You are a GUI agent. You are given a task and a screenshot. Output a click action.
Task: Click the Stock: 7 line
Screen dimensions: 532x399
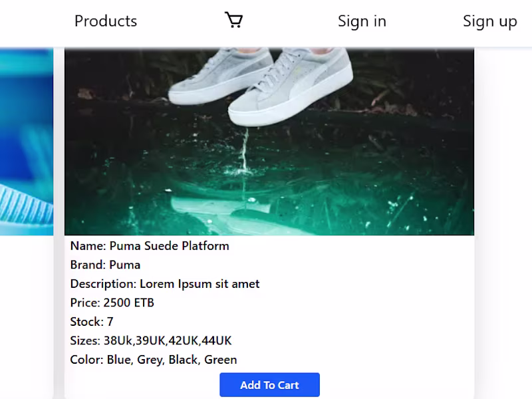click(92, 322)
